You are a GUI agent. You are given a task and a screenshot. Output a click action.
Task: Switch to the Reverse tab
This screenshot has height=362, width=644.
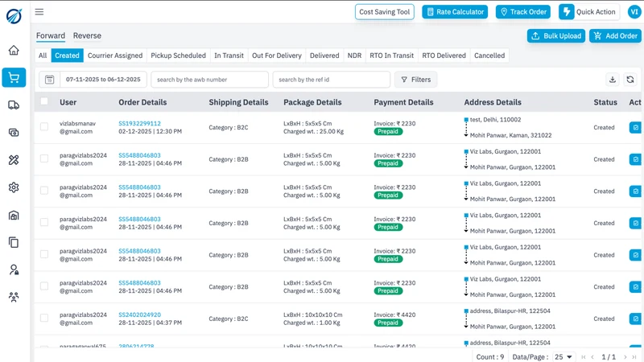coord(87,35)
